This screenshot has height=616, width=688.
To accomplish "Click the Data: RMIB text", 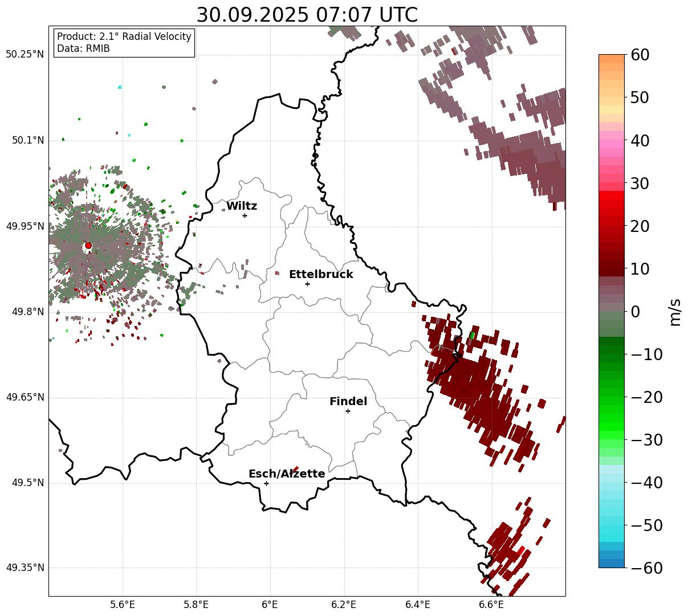I will coord(83,48).
